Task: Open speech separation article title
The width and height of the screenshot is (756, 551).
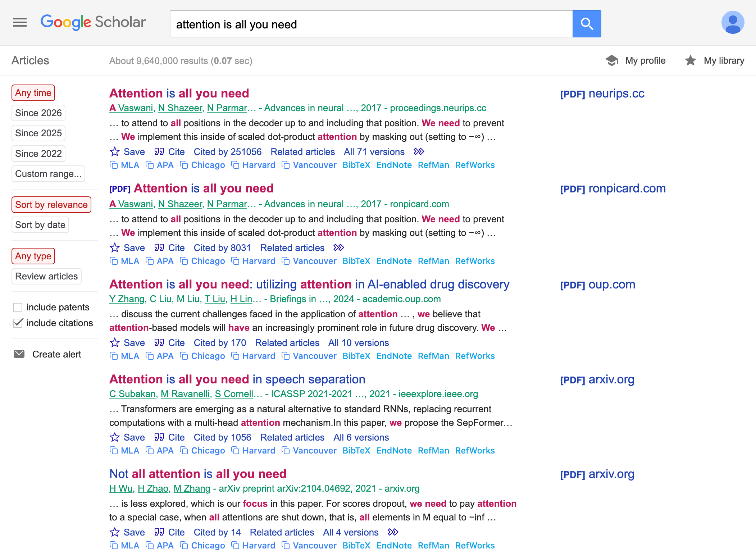Action: point(237,379)
